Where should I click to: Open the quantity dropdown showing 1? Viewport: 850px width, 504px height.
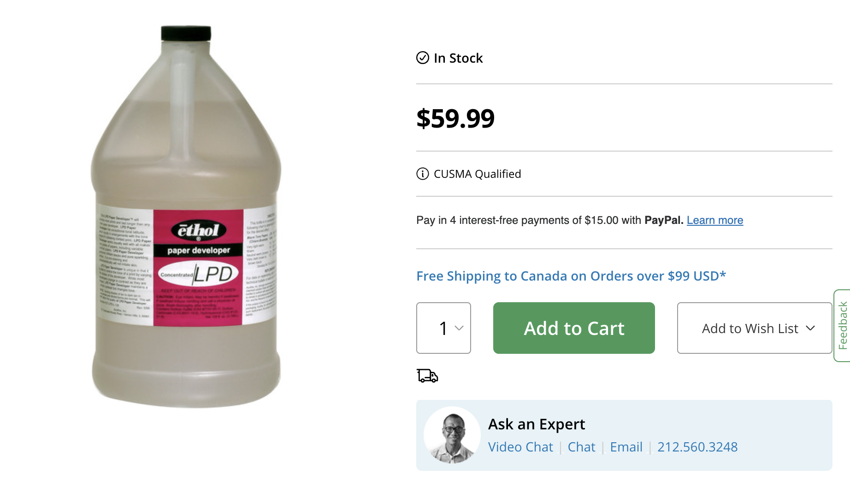pyautogui.click(x=443, y=328)
